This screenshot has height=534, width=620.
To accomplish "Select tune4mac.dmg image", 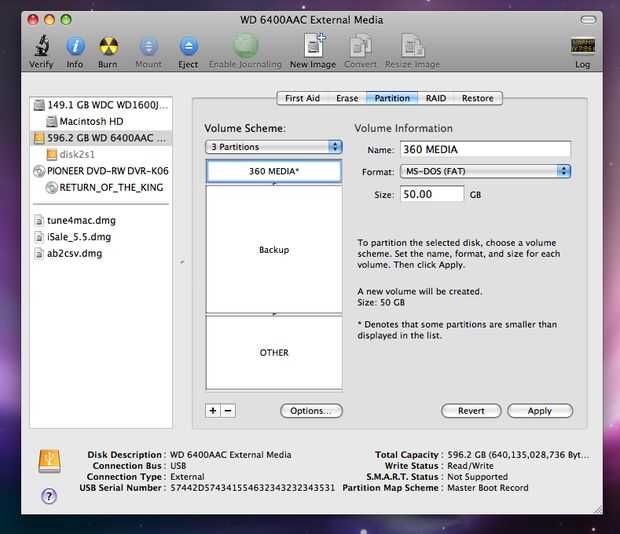I will click(x=101, y=221).
